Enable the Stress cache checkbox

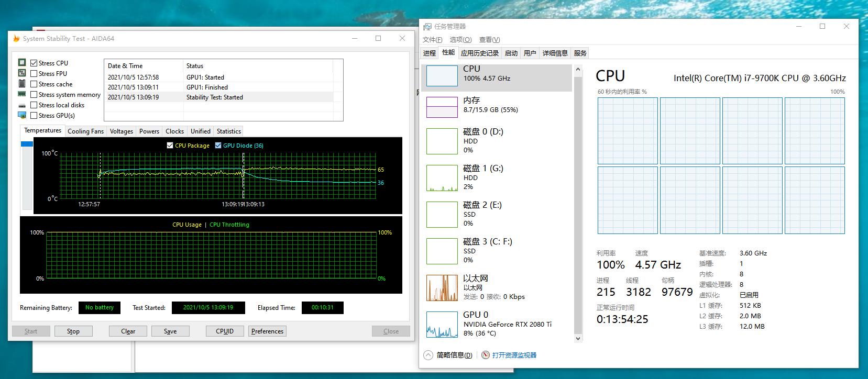(34, 84)
